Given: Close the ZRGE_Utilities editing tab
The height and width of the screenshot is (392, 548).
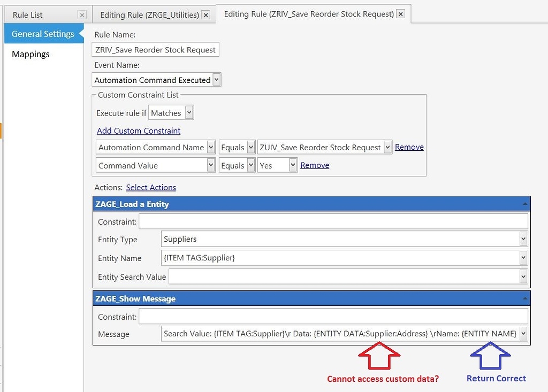Looking at the screenshot, I should [x=205, y=14].
